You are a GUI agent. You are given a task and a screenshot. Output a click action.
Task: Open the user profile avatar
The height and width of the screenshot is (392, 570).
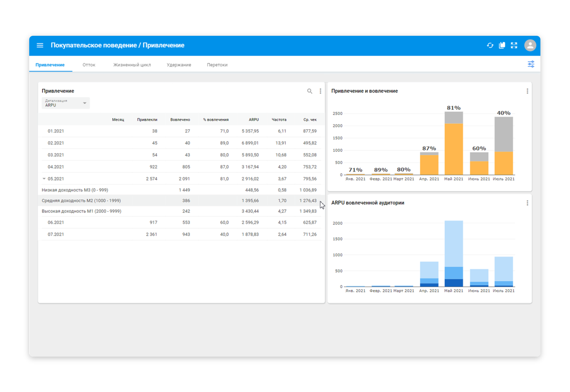pos(530,45)
